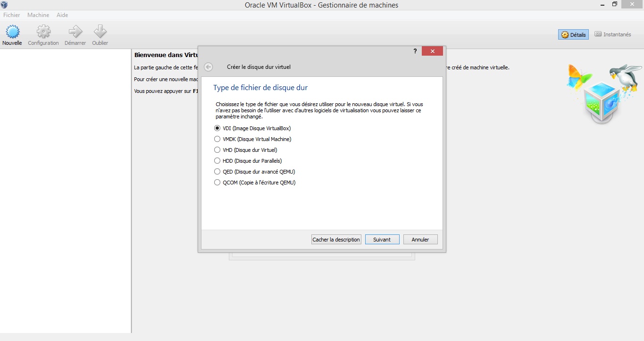Open the Fichier menu
Image resolution: width=644 pixels, height=341 pixels.
(12, 15)
